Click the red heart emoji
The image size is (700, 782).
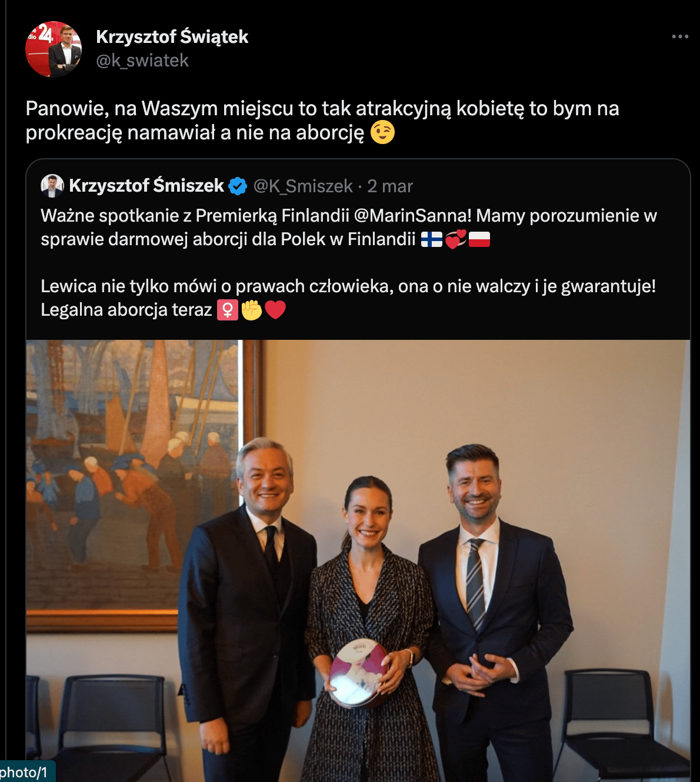pyautogui.click(x=275, y=310)
